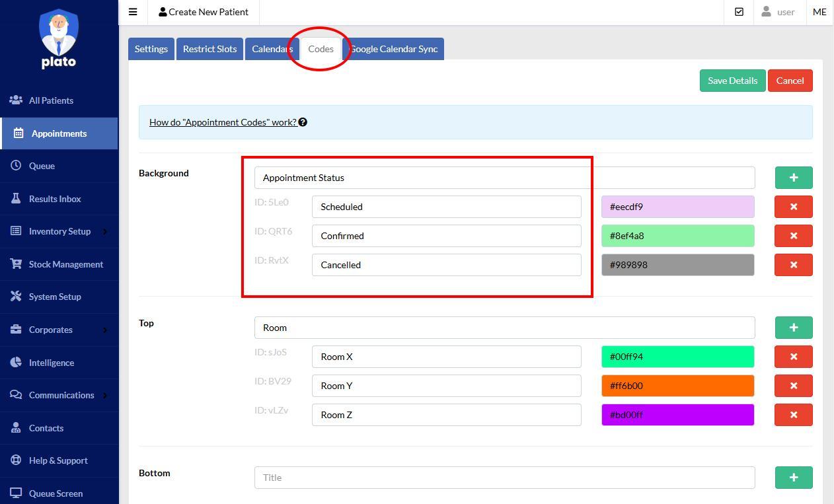Expand the Inventory Setup submenu
This screenshot has height=504, width=834.
(59, 231)
